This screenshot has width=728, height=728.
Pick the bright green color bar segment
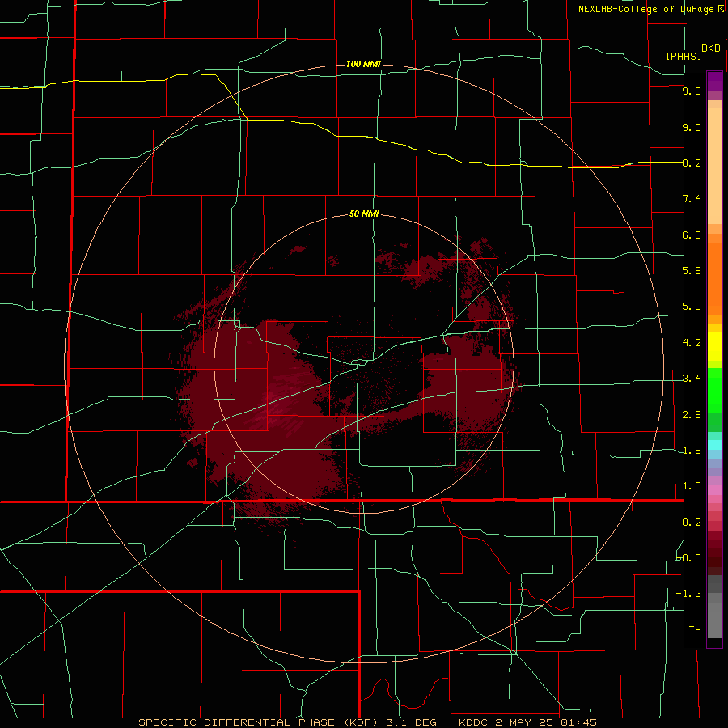pyautogui.click(x=714, y=390)
